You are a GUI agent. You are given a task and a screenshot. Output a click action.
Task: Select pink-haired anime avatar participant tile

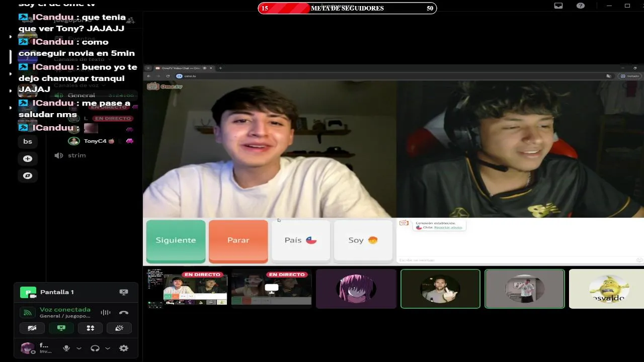356,289
